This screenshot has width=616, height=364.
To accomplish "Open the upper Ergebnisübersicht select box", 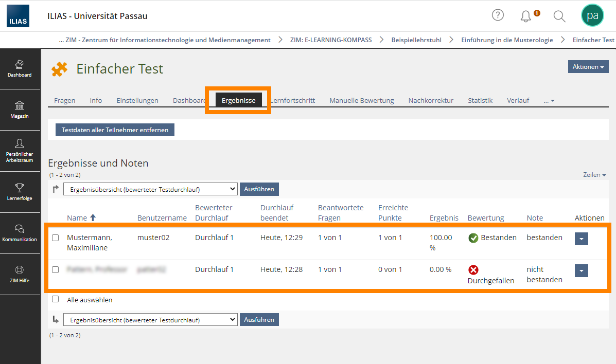I will 150,189.
